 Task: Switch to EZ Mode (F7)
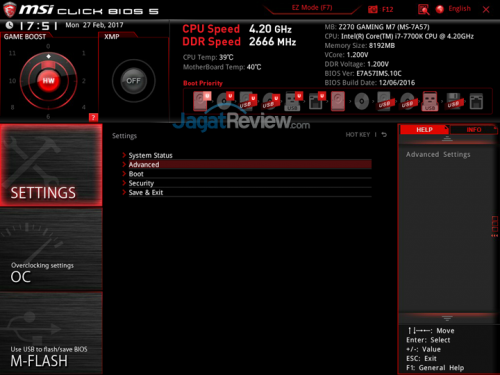[312, 8]
